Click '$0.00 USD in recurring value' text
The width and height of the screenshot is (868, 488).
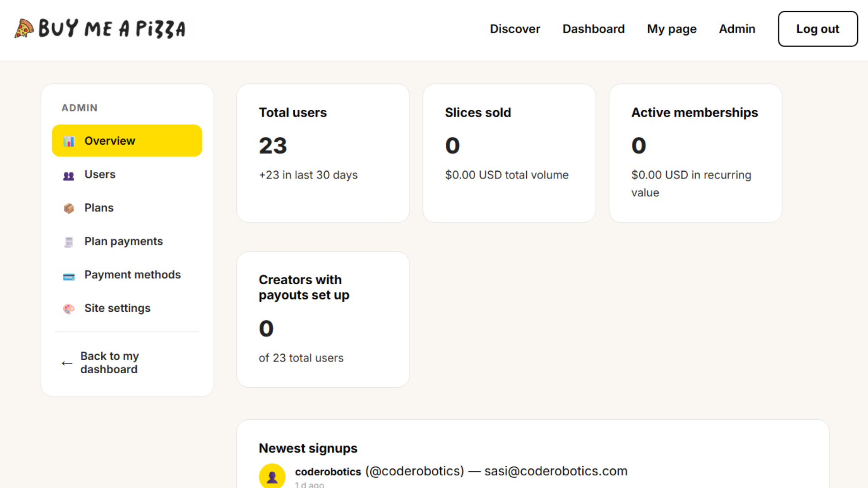[x=691, y=183]
